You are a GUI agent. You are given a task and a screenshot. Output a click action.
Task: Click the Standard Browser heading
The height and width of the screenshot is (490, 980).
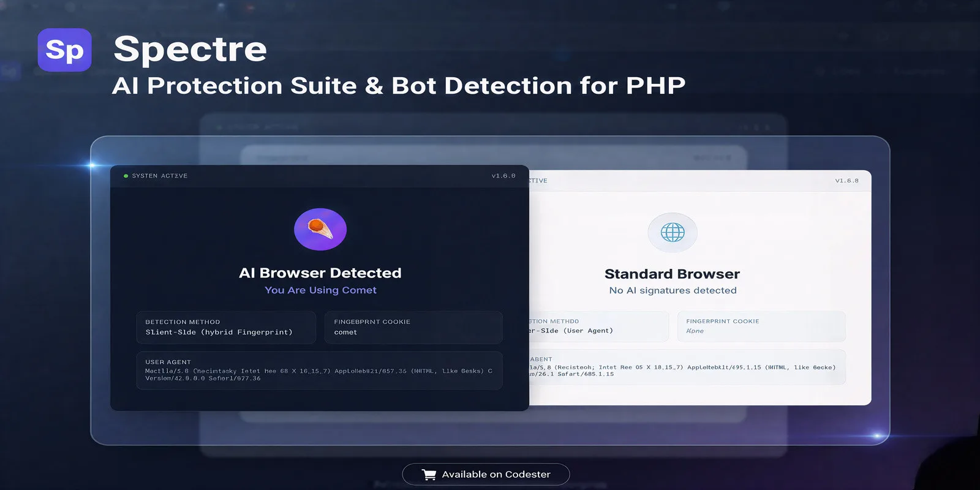[x=672, y=274]
